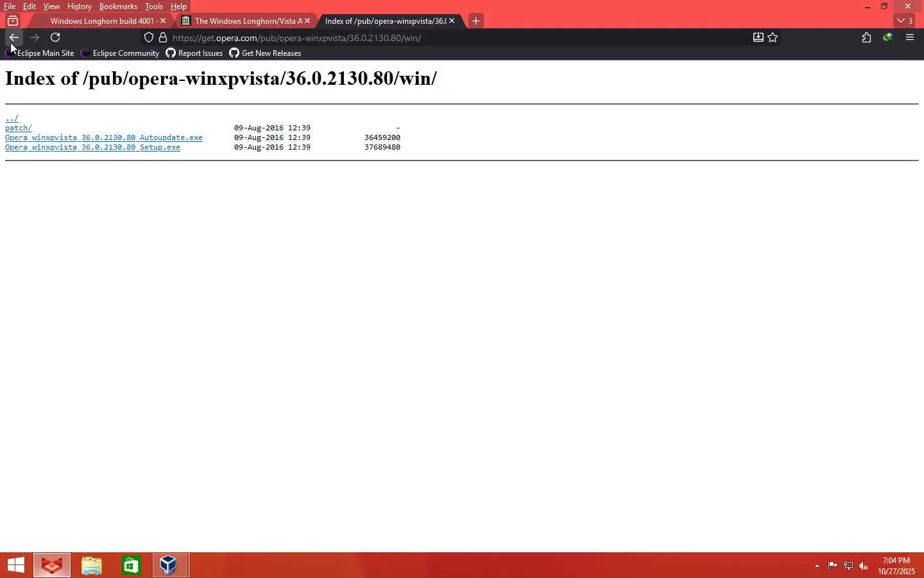Restore down the browser window
Screen dimensions: 924x578
(884, 6)
